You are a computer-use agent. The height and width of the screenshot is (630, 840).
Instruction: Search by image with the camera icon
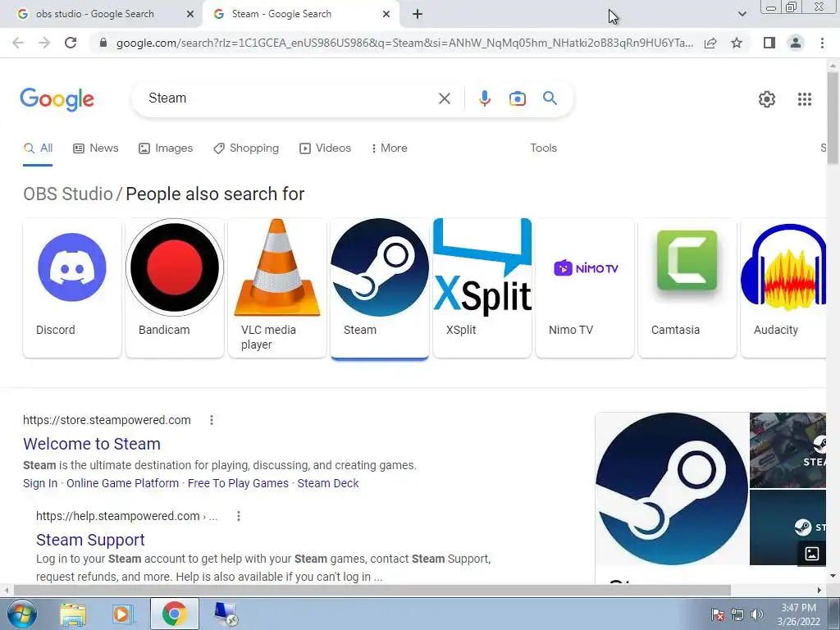pyautogui.click(x=517, y=98)
